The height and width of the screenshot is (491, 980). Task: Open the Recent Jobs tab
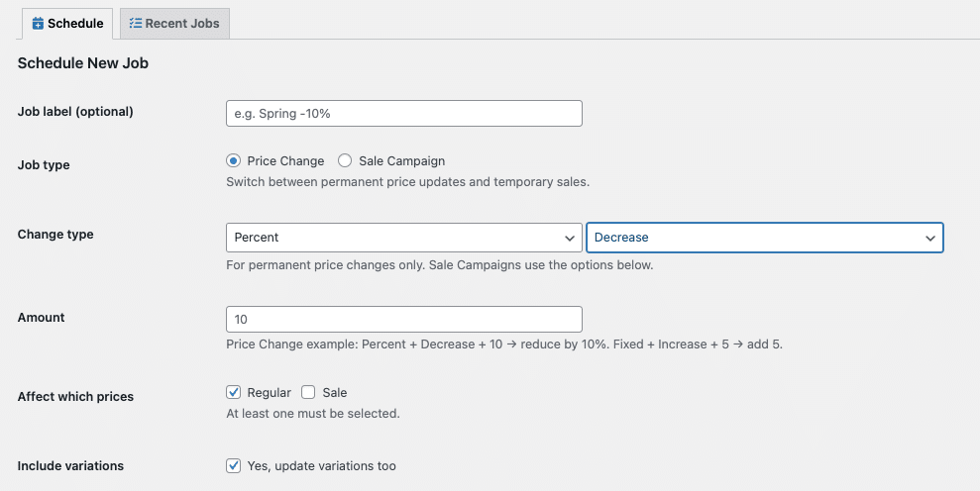tap(174, 23)
